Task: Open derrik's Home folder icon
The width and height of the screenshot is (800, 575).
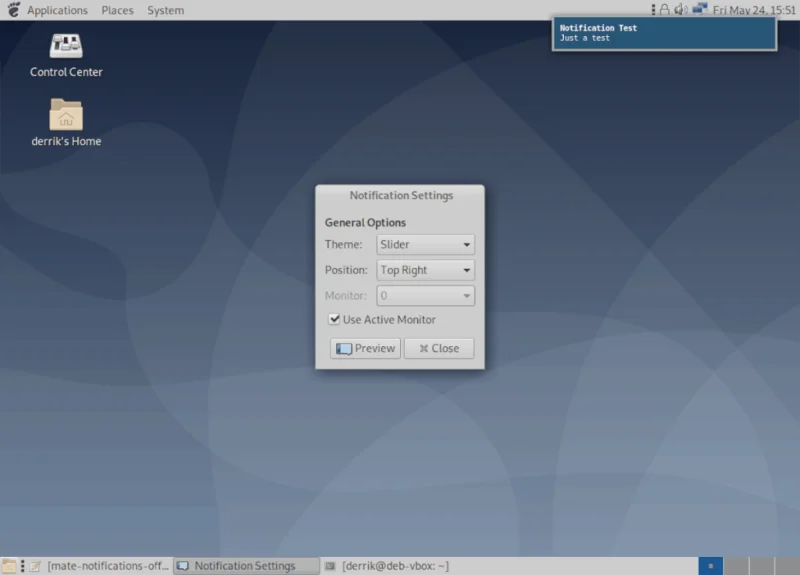Action: [66, 122]
